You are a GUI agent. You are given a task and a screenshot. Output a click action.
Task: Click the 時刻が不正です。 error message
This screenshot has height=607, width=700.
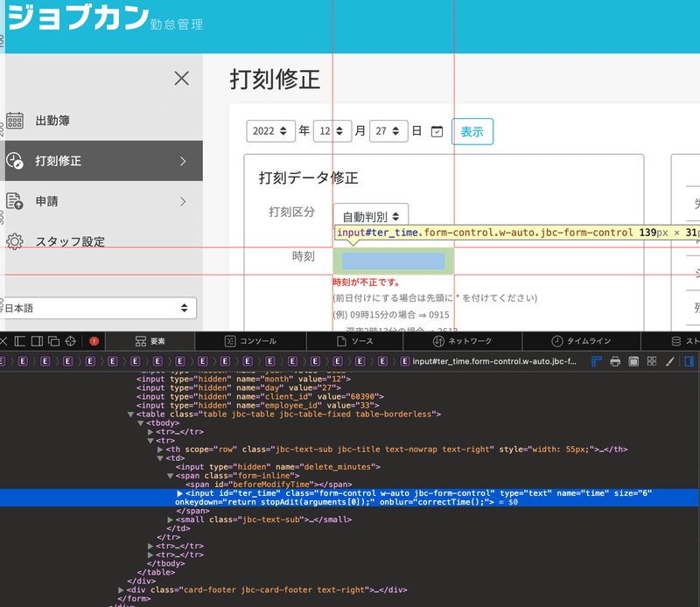(x=367, y=283)
